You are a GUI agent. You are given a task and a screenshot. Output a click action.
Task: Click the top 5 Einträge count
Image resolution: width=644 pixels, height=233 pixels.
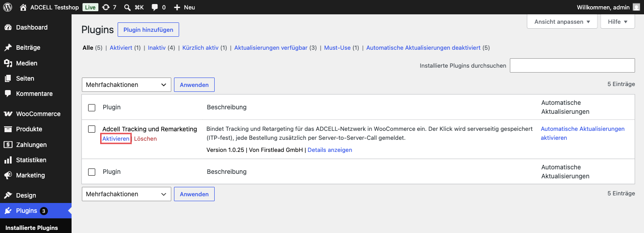click(621, 84)
